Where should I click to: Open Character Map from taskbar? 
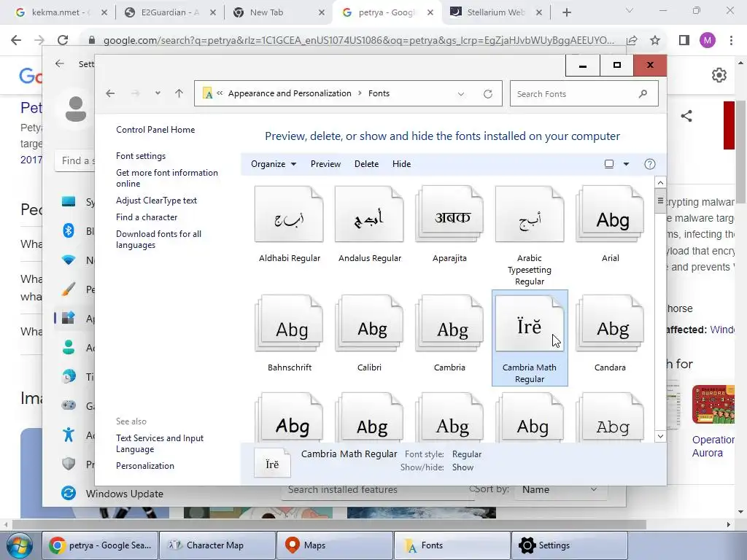pyautogui.click(x=217, y=545)
